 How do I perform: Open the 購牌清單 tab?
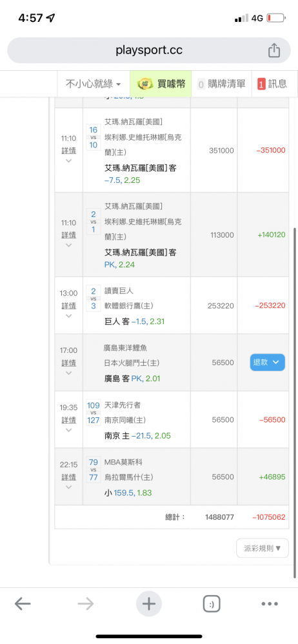(x=221, y=84)
